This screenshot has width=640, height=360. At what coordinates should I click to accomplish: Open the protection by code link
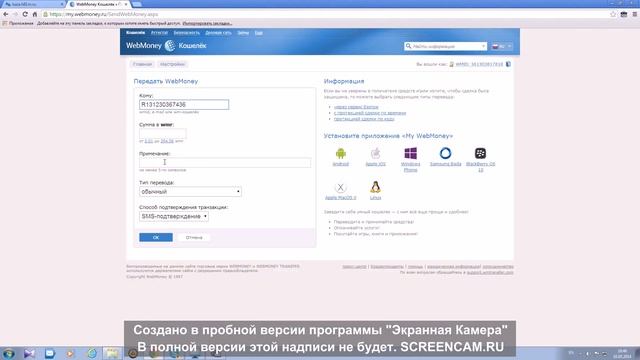click(x=364, y=119)
